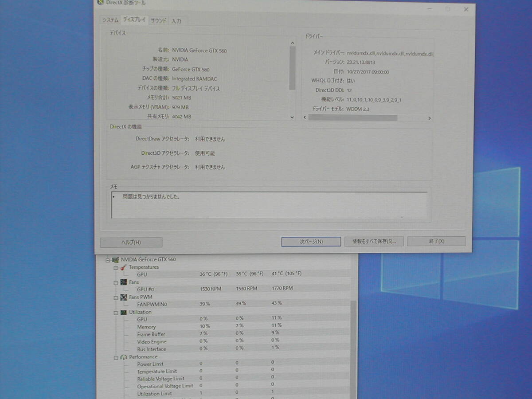Click the fan icon next to Fans

(x=123, y=282)
